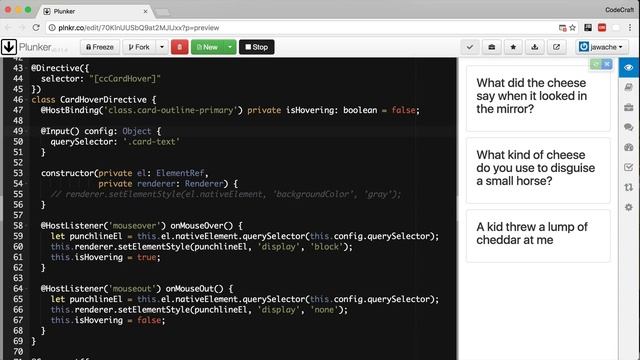Close the preview with the blue X
This screenshot has width=640, height=360.
point(607,64)
